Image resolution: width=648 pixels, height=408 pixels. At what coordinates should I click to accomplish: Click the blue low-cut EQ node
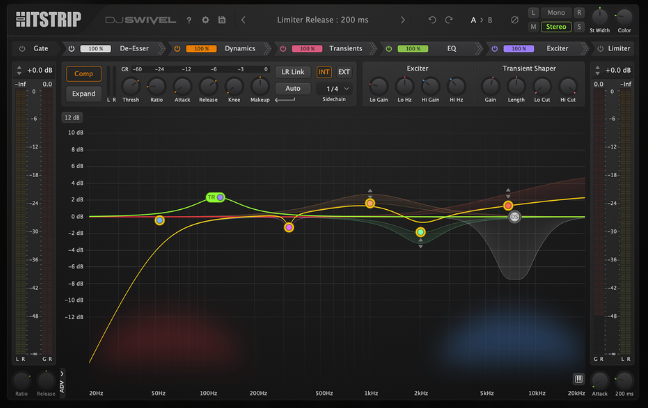(160, 220)
